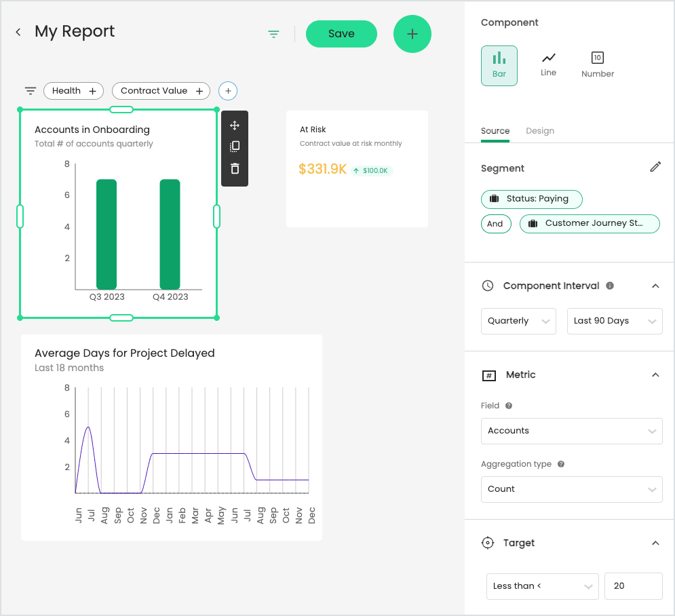The image size is (675, 616).
Task: Click the $100.0K increase badge
Action: 372,171
